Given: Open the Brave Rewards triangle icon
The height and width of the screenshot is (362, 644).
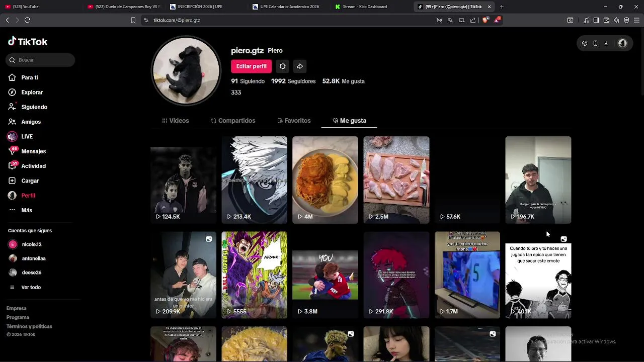Looking at the screenshot, I should pos(497,20).
